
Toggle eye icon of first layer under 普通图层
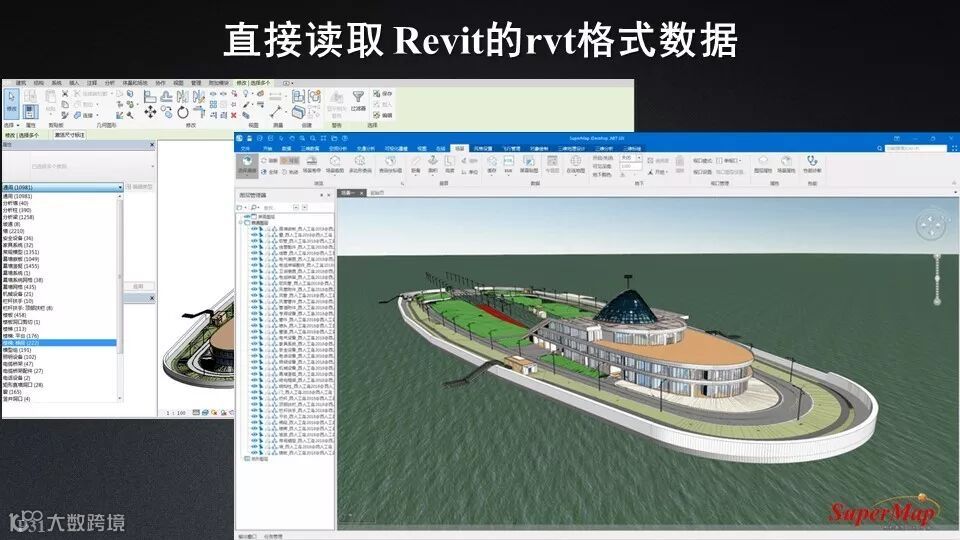point(254,229)
